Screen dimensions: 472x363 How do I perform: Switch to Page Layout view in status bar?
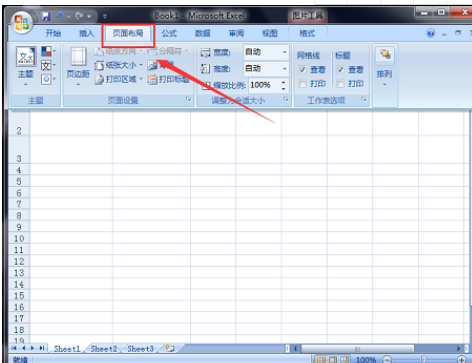coord(332,360)
